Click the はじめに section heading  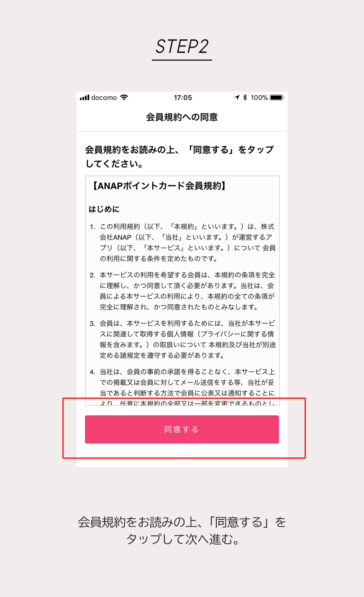tap(104, 209)
